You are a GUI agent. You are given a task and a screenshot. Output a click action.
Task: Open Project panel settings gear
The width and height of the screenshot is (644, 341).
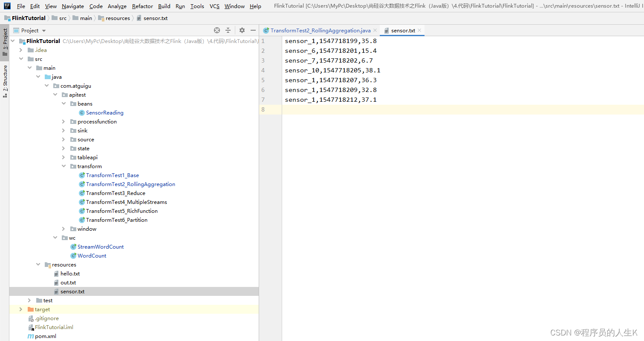(x=242, y=30)
